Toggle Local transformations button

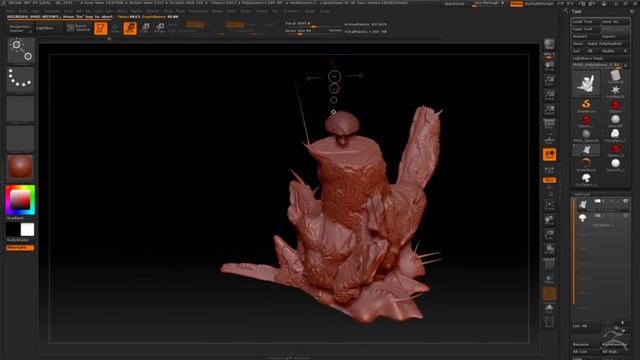pyautogui.click(x=549, y=155)
